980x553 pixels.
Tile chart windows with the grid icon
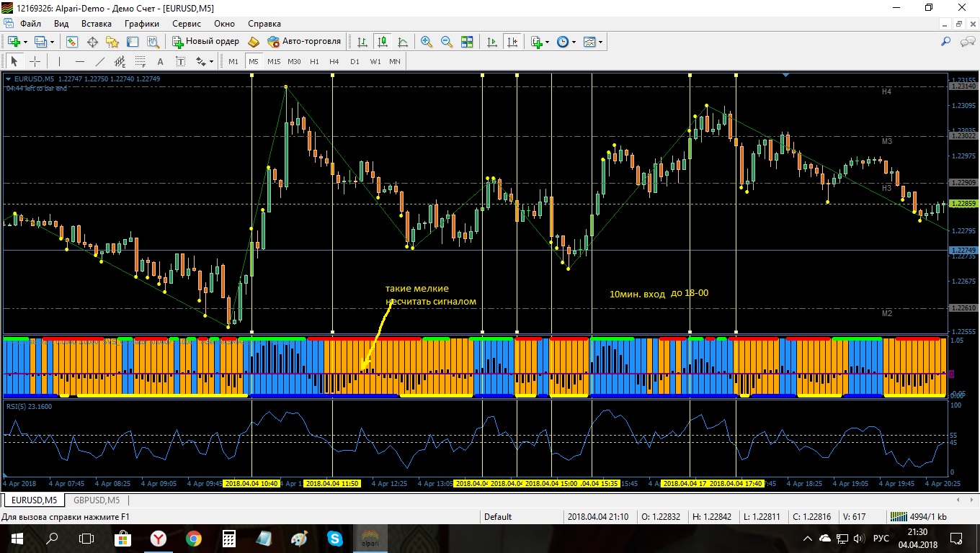(467, 42)
